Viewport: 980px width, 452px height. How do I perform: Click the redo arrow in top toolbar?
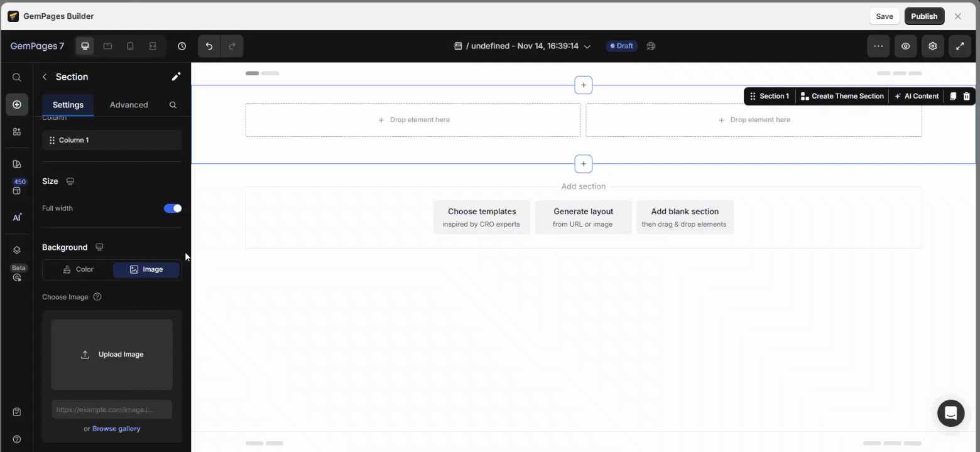(232, 46)
